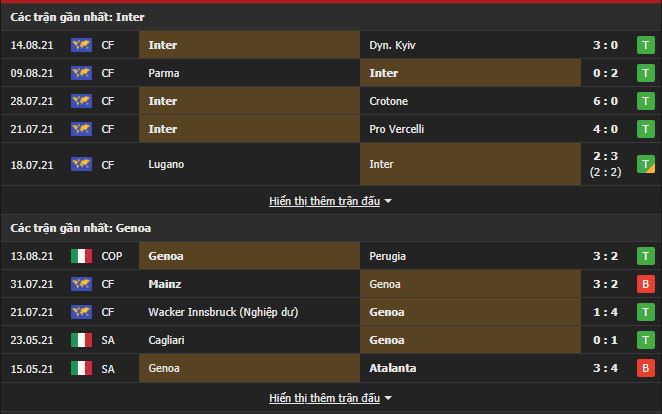This screenshot has width=662, height=414.
Task: Click Italy flag icon on Genoa vs Perugia row
Action: pyautogui.click(x=81, y=256)
